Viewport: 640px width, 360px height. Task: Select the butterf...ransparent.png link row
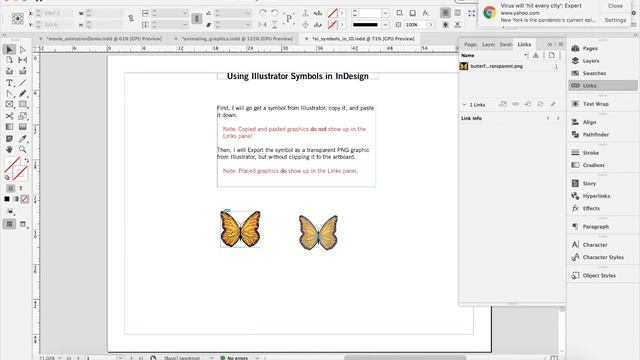tap(511, 66)
